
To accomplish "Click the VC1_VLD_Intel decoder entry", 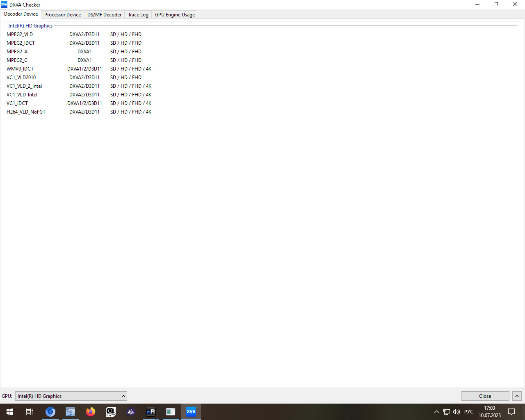I will pyautogui.click(x=22, y=95).
